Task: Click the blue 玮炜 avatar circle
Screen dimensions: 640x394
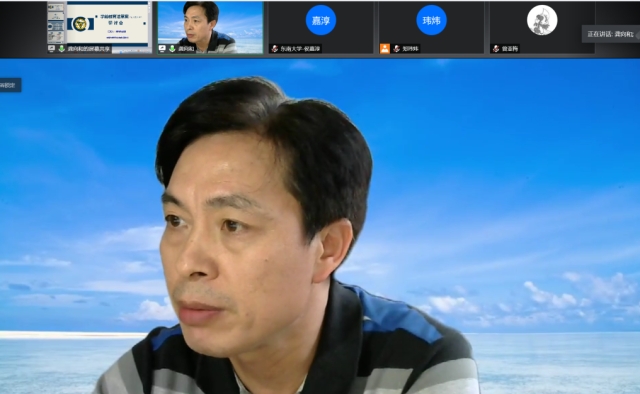Action: coord(431,20)
